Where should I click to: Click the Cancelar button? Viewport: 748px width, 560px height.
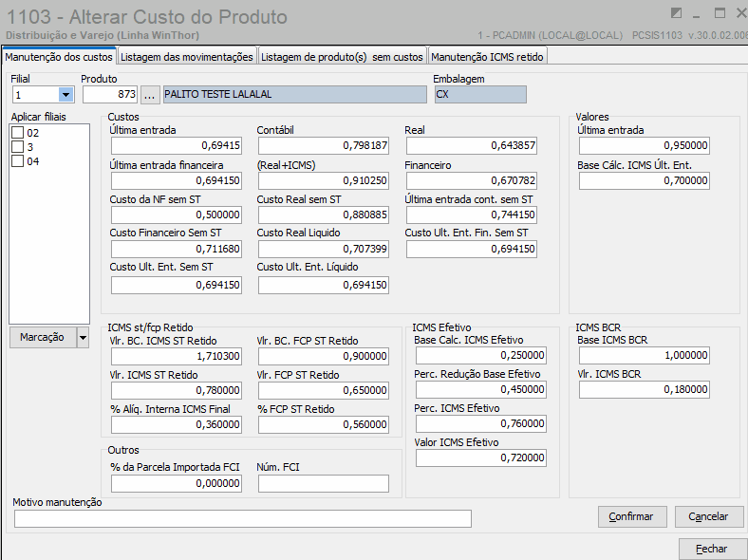tap(708, 516)
